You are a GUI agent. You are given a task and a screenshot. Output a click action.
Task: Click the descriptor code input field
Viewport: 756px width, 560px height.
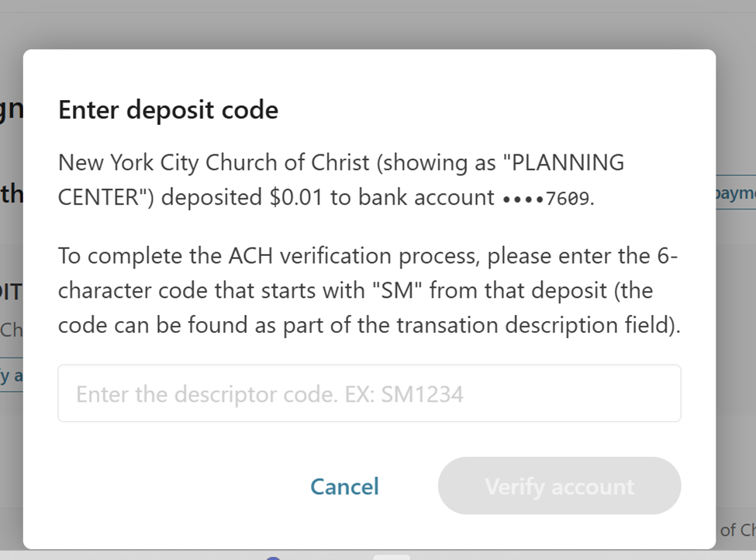[x=369, y=394]
